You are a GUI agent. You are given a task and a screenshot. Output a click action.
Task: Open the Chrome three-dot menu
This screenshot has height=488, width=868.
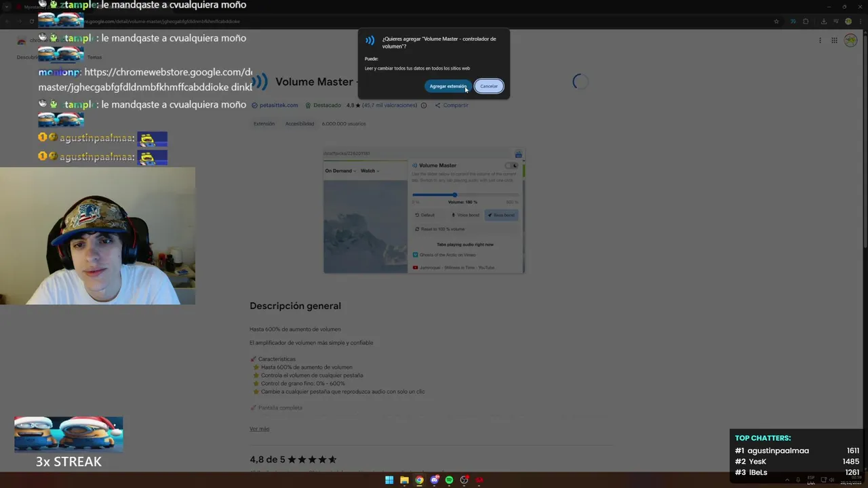click(x=861, y=21)
